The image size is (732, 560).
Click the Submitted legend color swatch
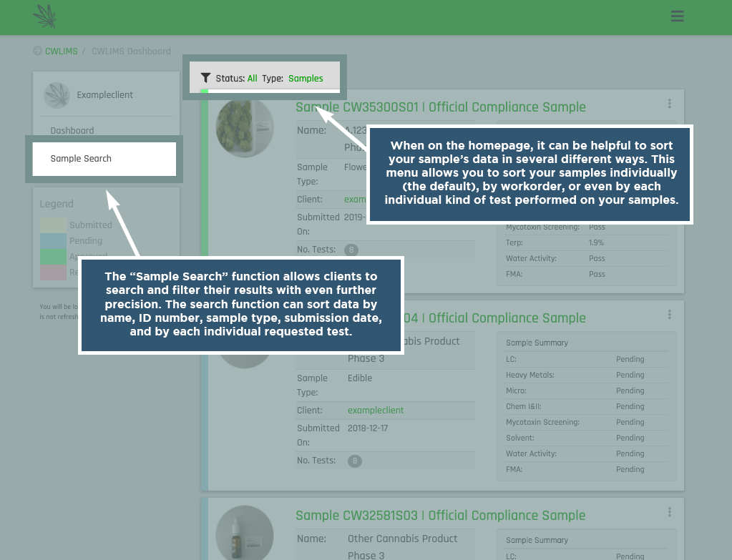[x=53, y=225]
